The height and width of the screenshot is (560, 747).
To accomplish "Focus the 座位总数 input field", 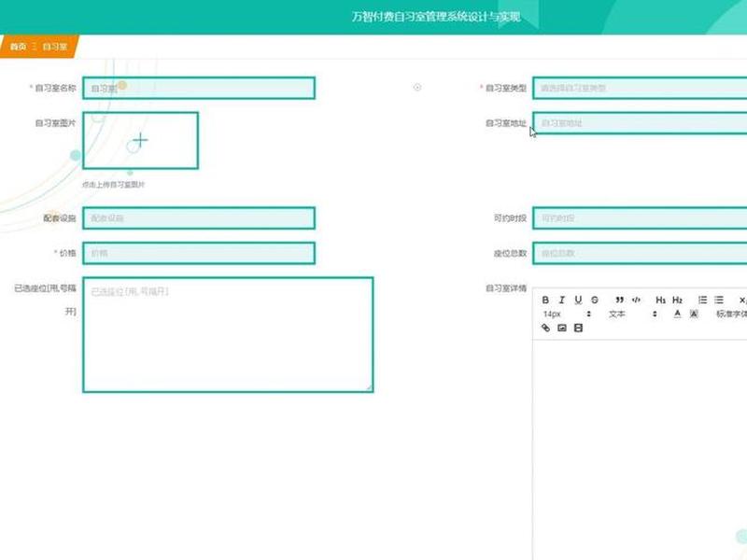I will [640, 253].
